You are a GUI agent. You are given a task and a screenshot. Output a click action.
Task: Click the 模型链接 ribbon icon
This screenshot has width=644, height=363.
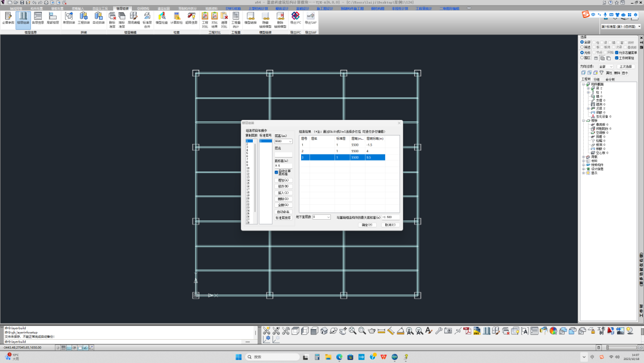coord(250,19)
